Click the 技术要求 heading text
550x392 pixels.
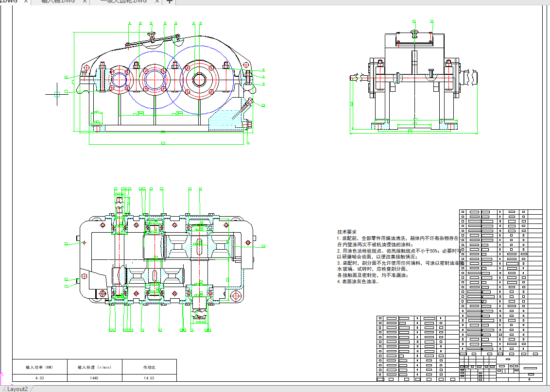(347, 232)
